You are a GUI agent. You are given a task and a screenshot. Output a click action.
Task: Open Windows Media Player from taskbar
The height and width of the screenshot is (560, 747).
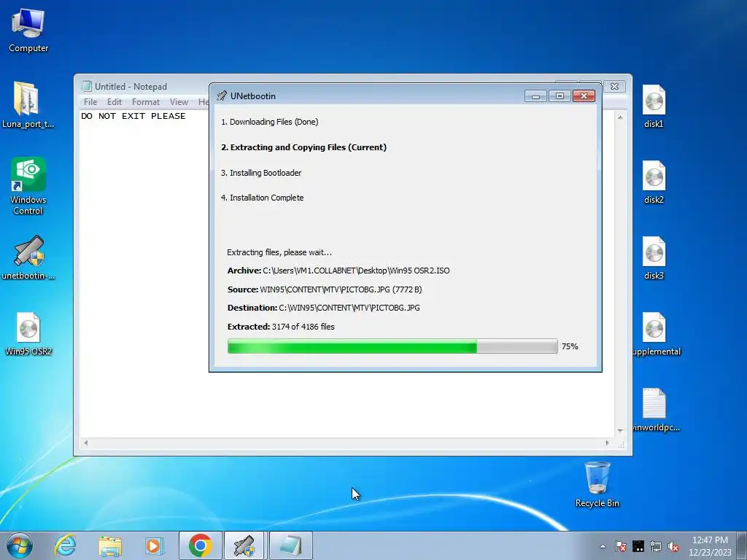(x=154, y=545)
